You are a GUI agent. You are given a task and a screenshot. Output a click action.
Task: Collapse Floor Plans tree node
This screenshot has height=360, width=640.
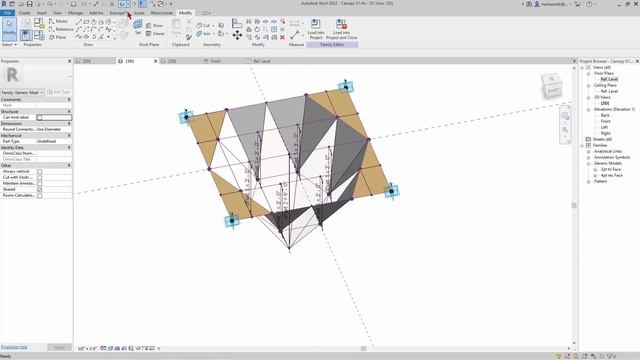click(x=589, y=73)
